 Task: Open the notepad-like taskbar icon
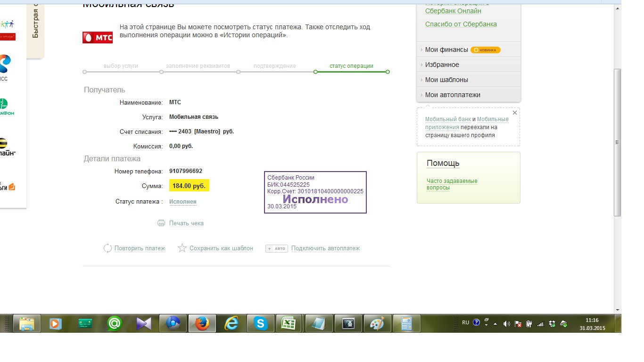pos(319,323)
